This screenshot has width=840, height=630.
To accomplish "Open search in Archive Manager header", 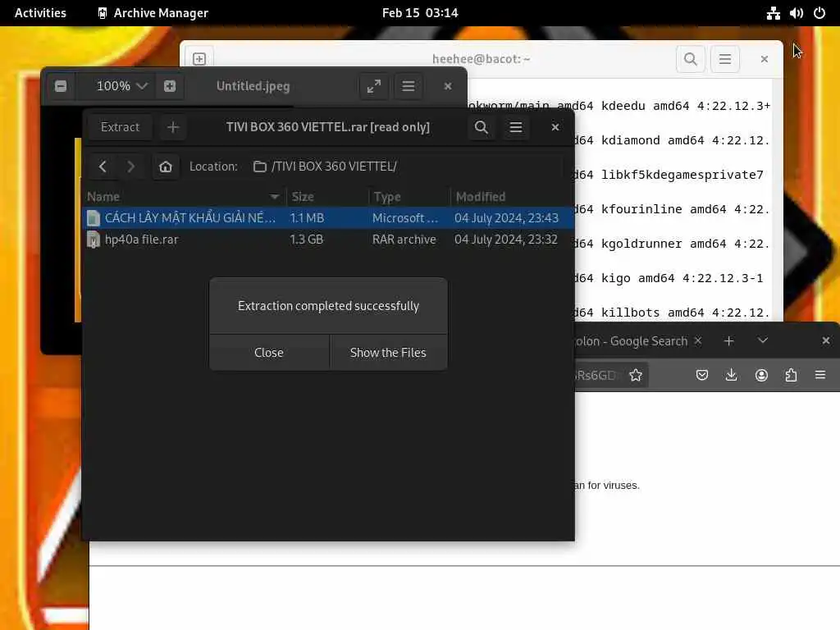I will pos(481,127).
